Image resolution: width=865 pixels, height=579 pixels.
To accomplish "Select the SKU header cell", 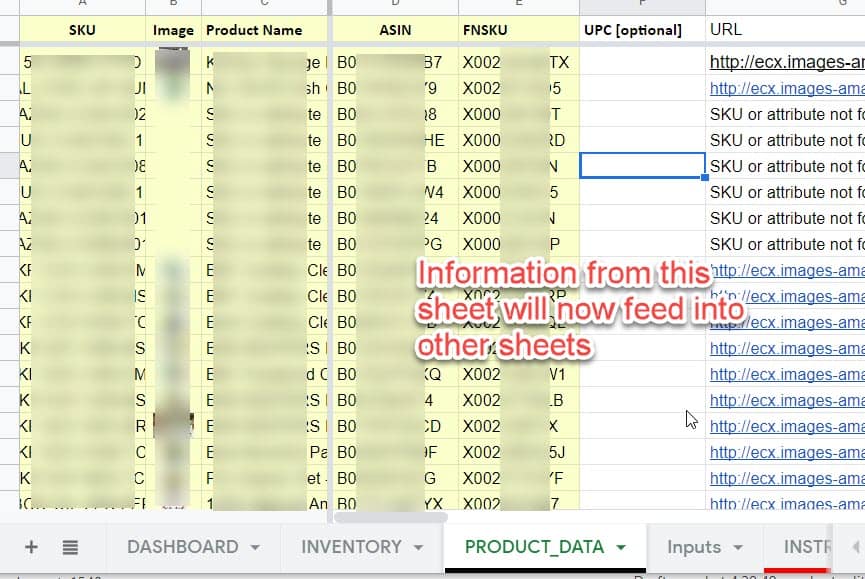I will point(81,30).
